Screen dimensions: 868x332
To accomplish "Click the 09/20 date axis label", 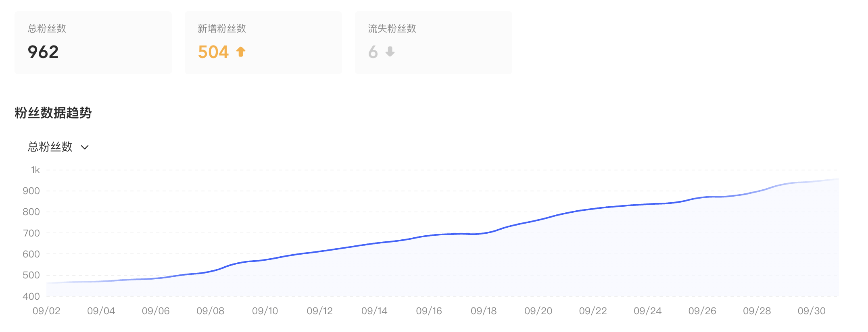I will pyautogui.click(x=538, y=311).
